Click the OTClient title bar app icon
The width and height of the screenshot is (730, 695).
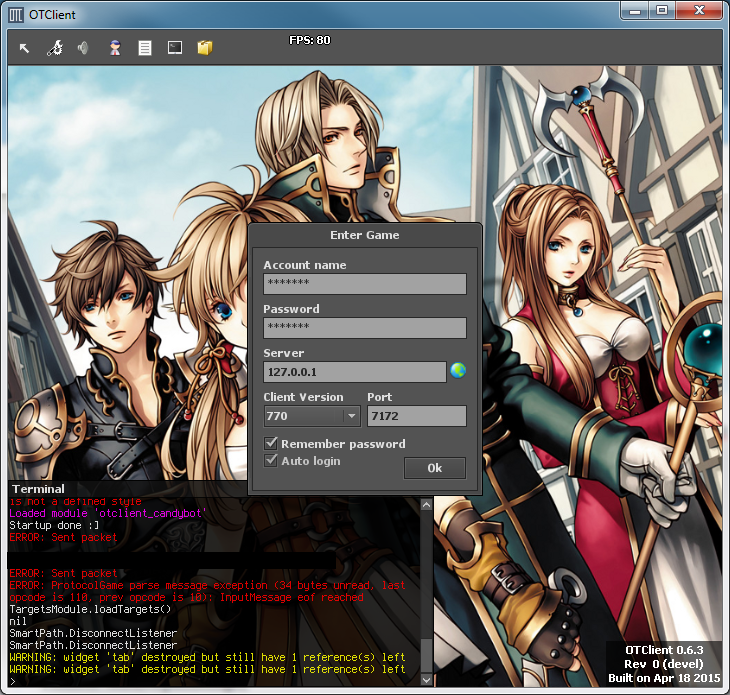point(16,15)
